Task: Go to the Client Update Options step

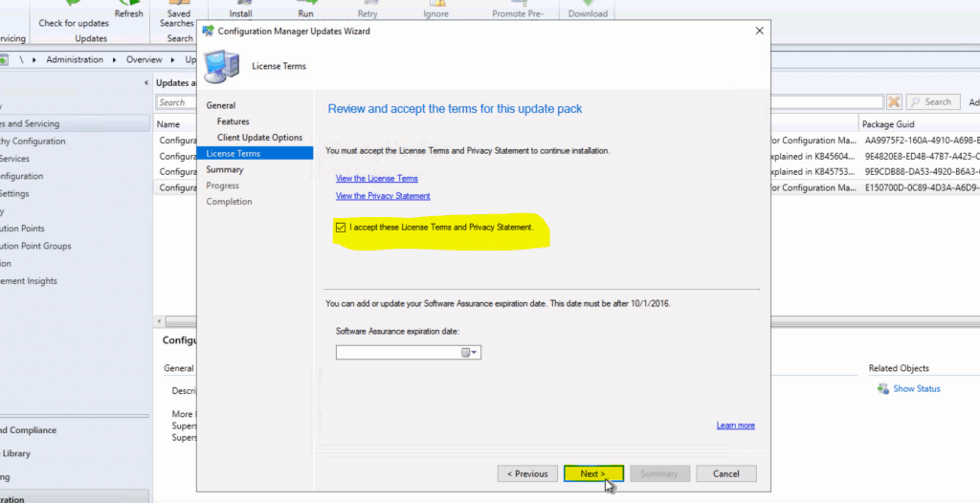Action: (259, 138)
